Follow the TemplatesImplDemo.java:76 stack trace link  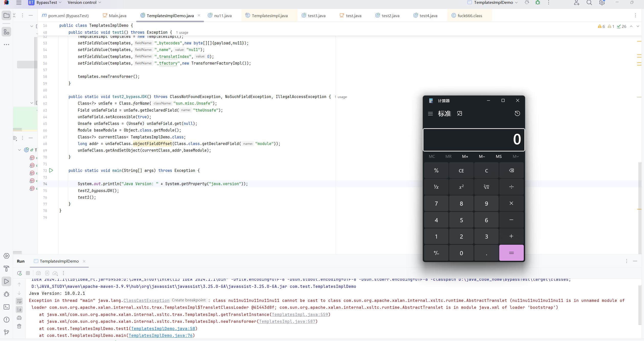161,335
